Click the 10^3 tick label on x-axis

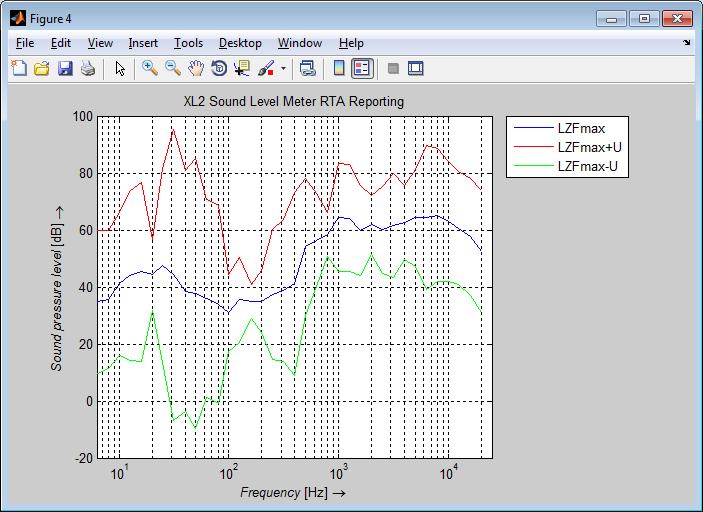[338, 472]
